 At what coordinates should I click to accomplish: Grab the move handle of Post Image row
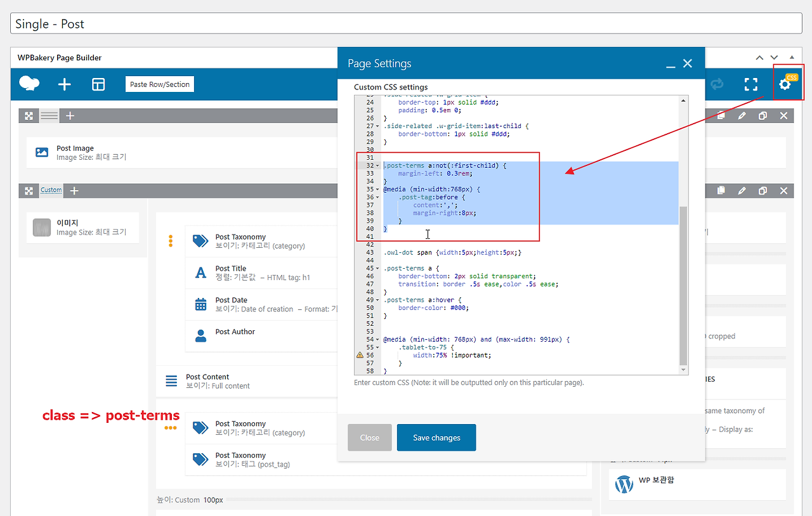[x=29, y=116]
